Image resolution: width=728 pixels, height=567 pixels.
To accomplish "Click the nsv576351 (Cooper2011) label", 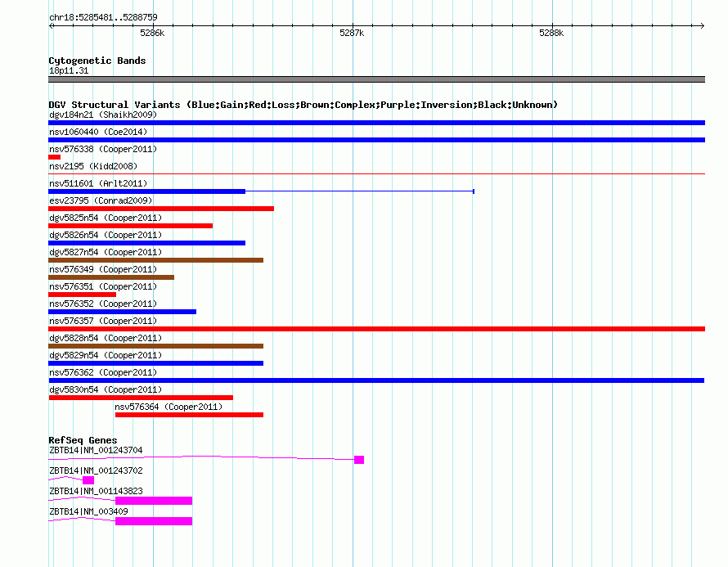I will (x=103, y=286).
